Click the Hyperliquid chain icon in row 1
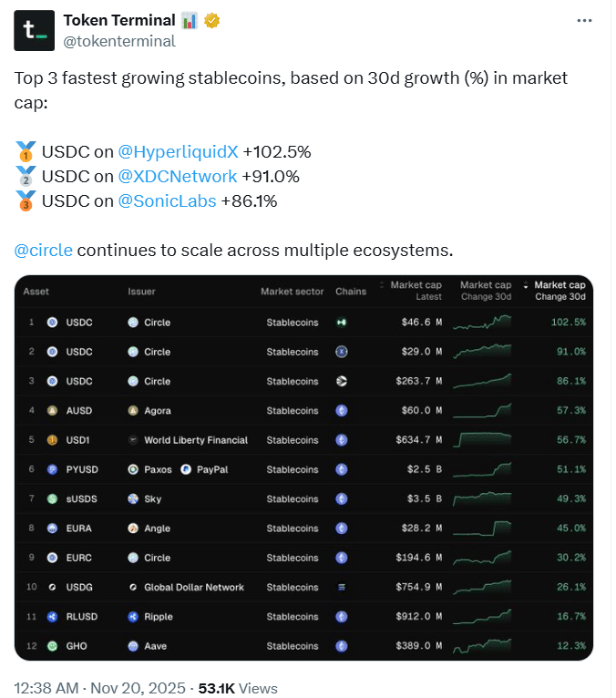 click(342, 323)
